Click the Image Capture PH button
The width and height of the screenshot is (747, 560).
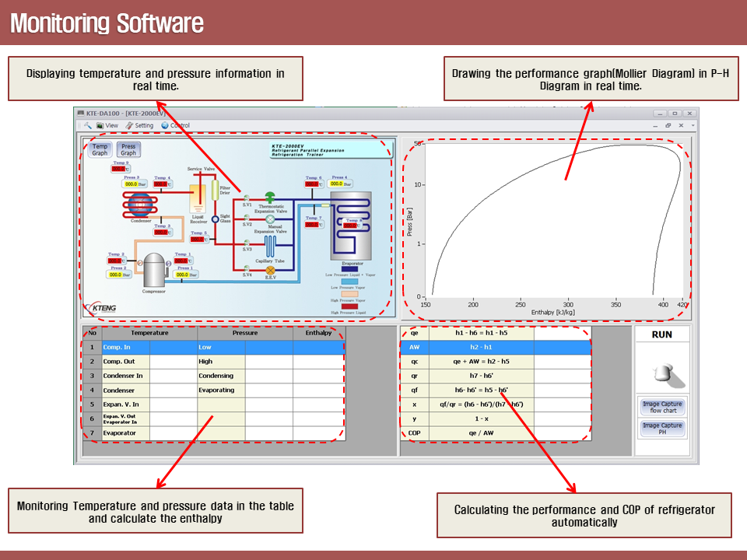662,429
